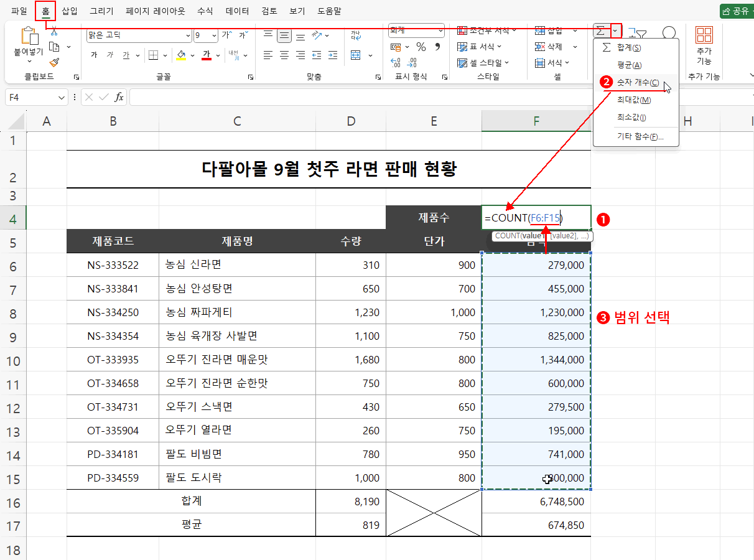The width and height of the screenshot is (754, 560).
Task: Click the cell borders icon
Action: (x=153, y=55)
